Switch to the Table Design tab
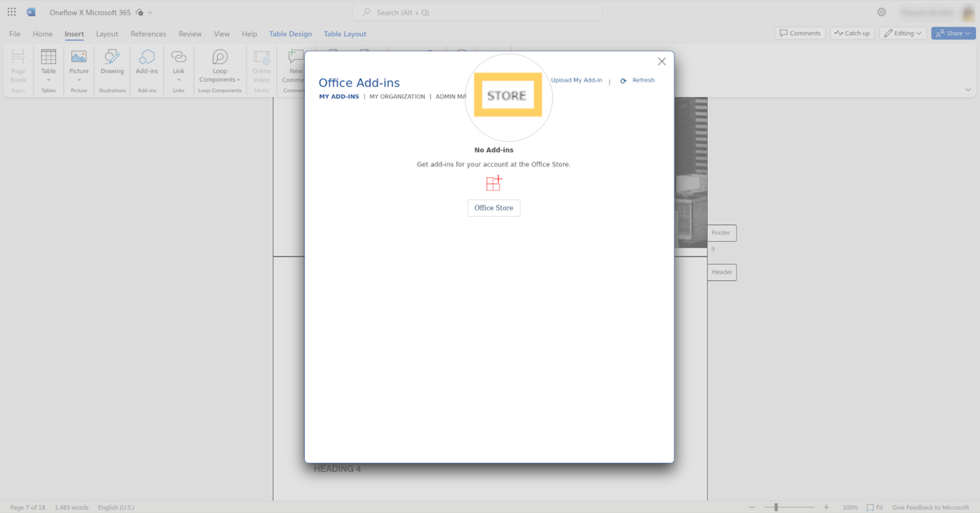The width and height of the screenshot is (980, 513). (x=291, y=34)
